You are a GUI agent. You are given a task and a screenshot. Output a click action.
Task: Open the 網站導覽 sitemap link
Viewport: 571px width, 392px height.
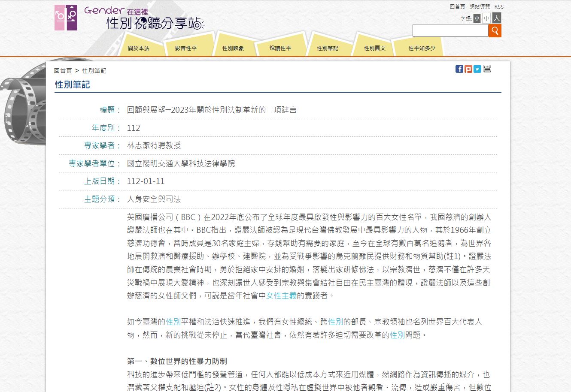click(480, 7)
